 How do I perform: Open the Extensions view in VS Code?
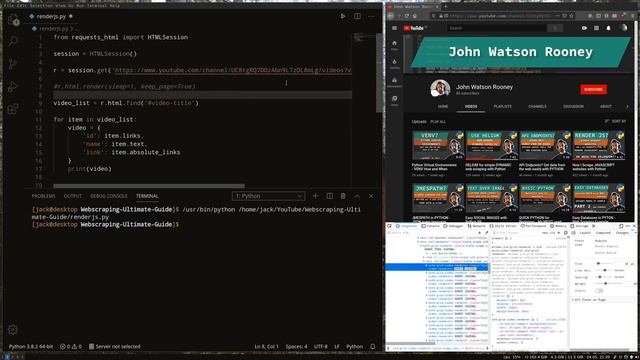pyautogui.click(x=13, y=109)
